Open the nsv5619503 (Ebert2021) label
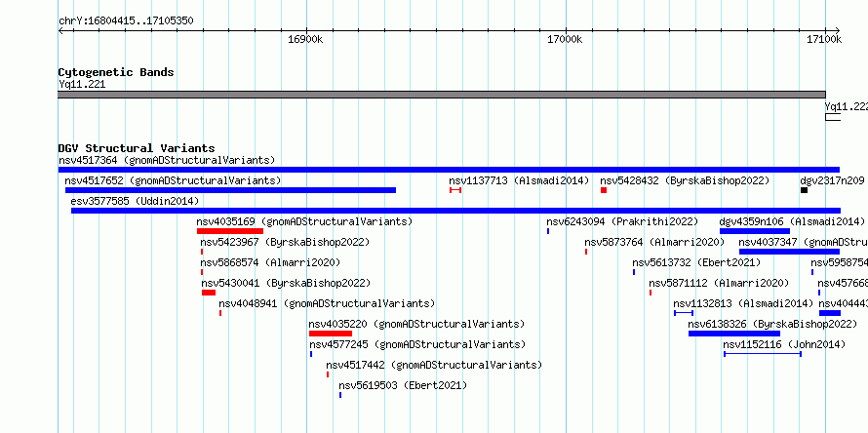 point(403,385)
